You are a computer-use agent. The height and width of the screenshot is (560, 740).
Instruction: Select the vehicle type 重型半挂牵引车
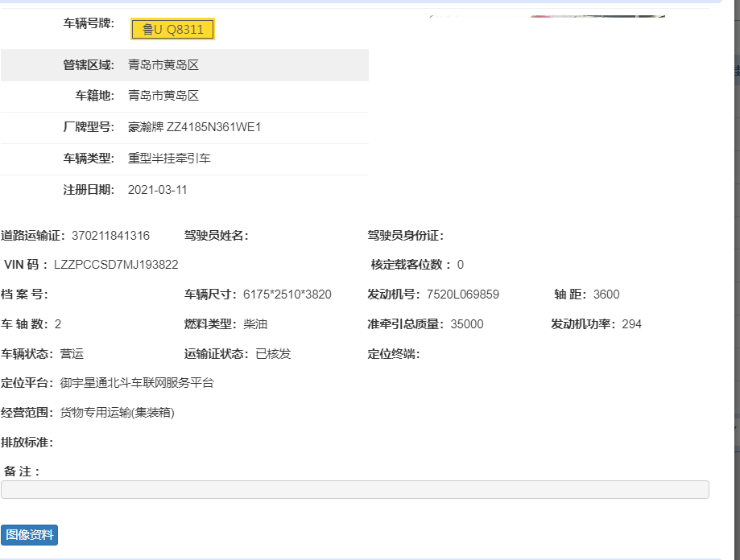[x=169, y=159]
